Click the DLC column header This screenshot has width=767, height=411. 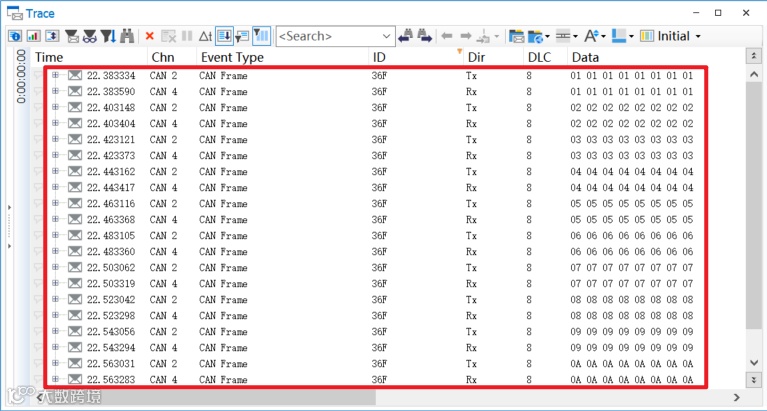545,57
